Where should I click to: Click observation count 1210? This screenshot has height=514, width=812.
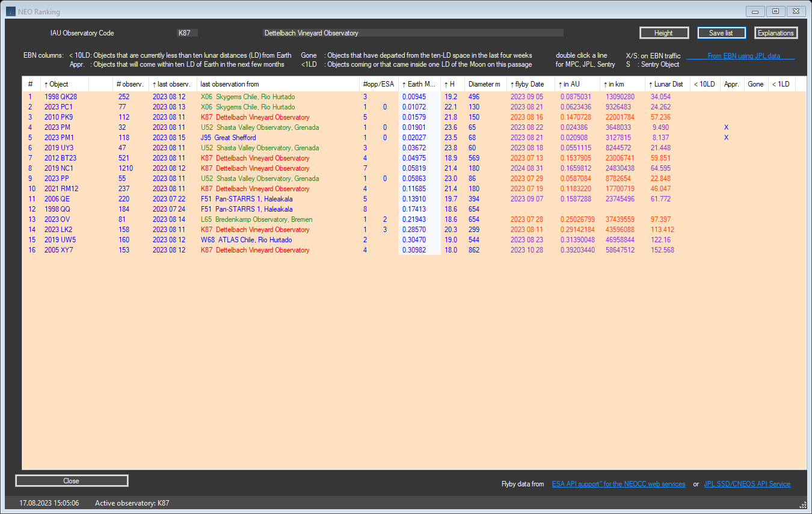[x=126, y=168]
